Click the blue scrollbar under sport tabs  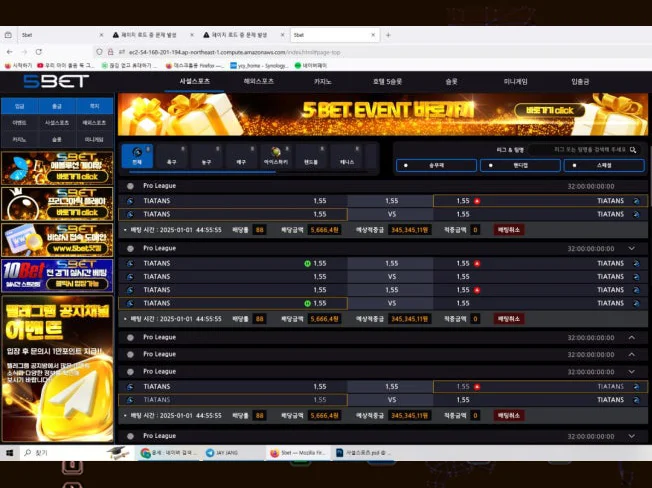tap(203, 172)
